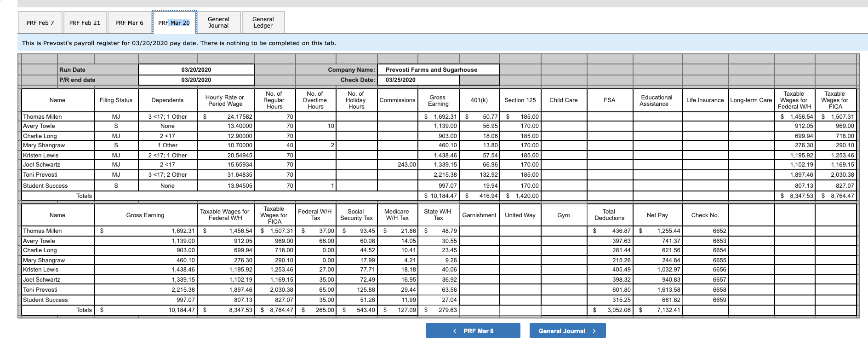Click the total net pay 7,132.41
The height and width of the screenshot is (347, 868).
(657, 310)
